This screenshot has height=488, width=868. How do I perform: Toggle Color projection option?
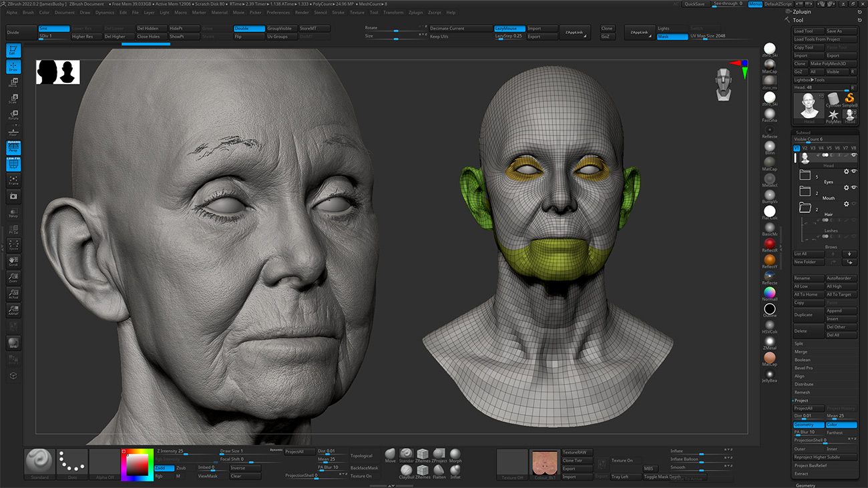click(x=841, y=425)
